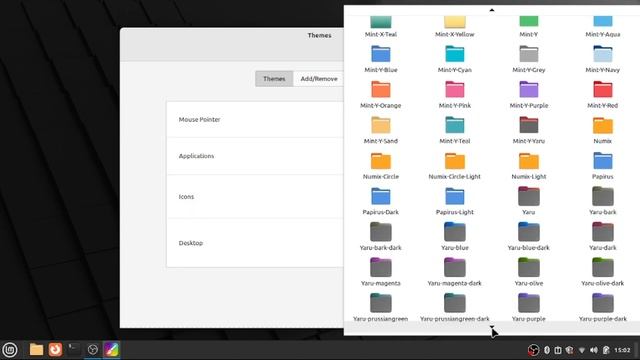Screen dimensions: 640x360
Task: Choose the Mint-Y-Red icon theme
Action: tap(602, 94)
